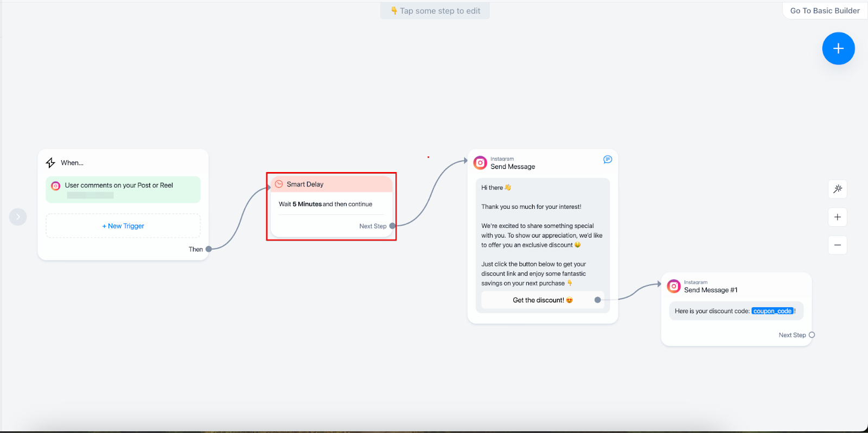Zoom in using the plus control
The width and height of the screenshot is (868, 433).
tap(838, 217)
